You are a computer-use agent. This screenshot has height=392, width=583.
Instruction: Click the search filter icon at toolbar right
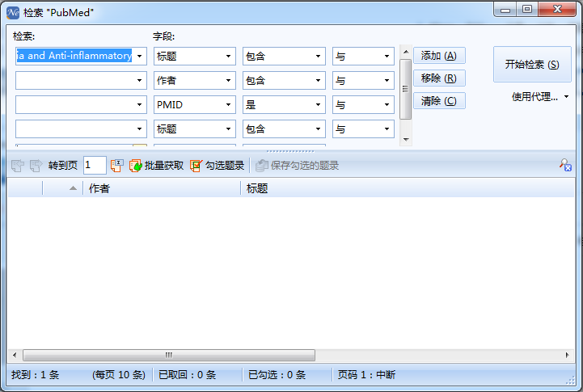(x=565, y=165)
